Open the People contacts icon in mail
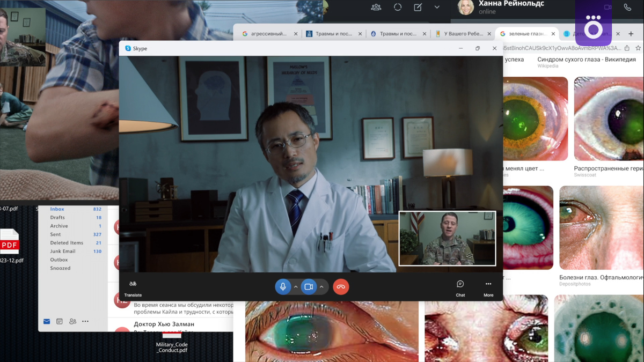Screen dimensions: 644x362 pyautogui.click(x=72, y=321)
